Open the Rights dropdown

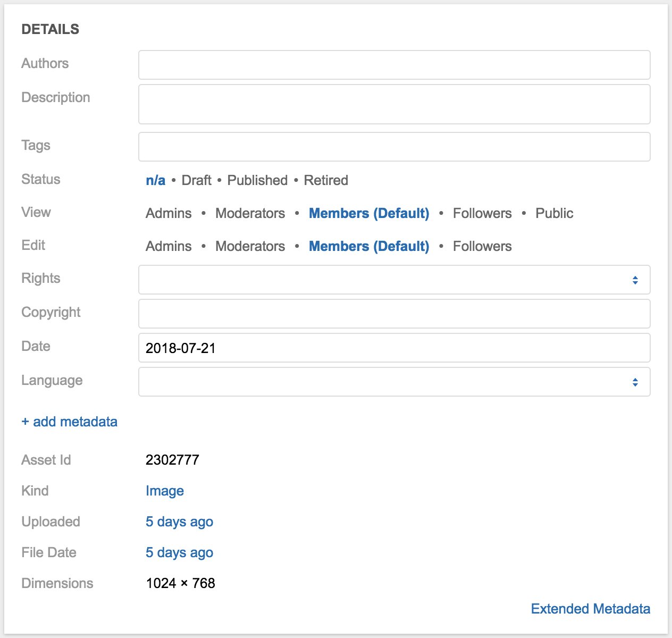(x=394, y=280)
